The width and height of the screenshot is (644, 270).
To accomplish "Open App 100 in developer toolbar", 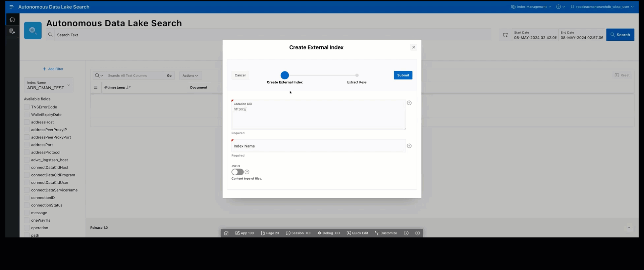I will coord(245,233).
